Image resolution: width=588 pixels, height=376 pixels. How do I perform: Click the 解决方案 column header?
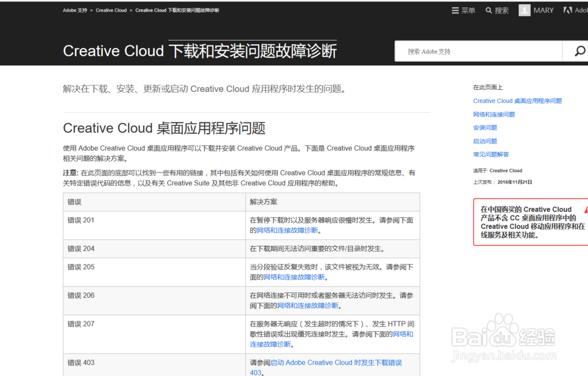point(333,202)
